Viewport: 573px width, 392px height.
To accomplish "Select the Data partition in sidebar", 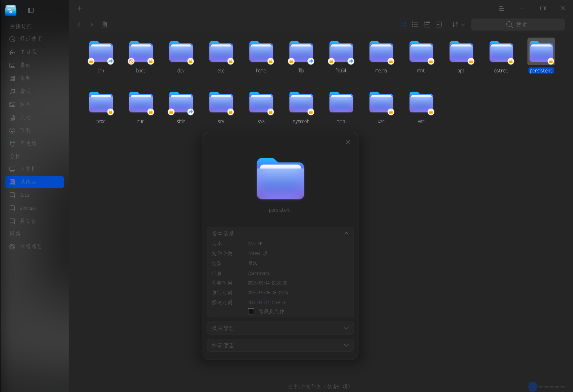I will click(x=35, y=195).
